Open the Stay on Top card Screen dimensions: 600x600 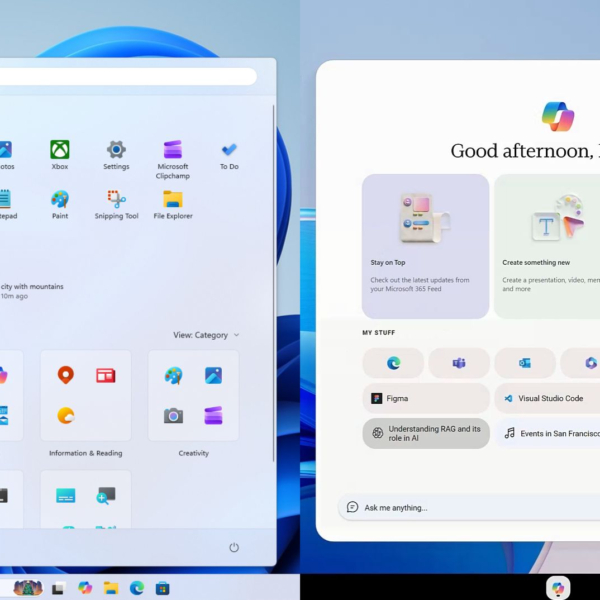click(x=426, y=246)
